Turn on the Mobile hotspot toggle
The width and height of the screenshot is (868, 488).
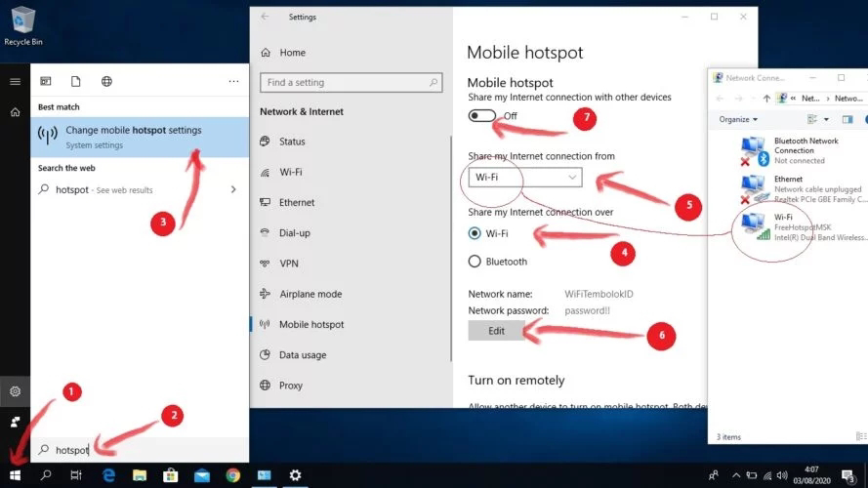point(481,115)
